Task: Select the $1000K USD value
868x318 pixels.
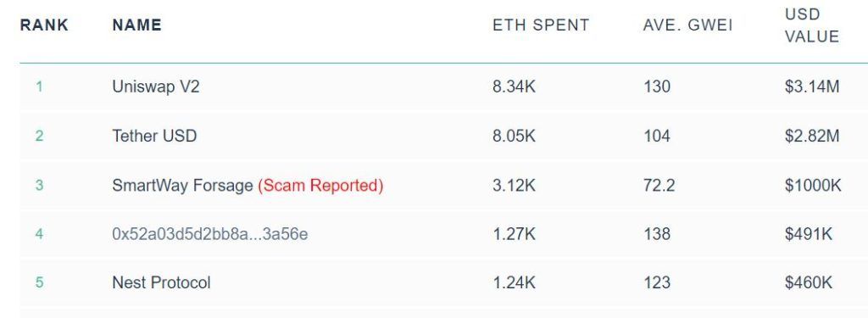Action: click(x=813, y=185)
